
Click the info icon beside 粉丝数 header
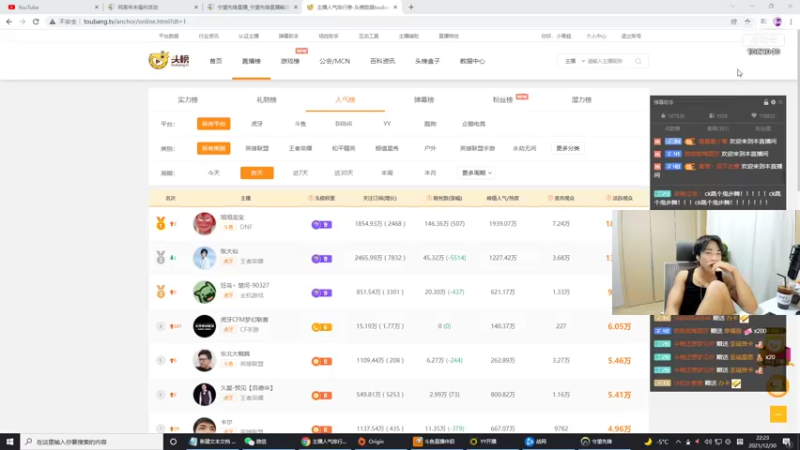pos(429,198)
